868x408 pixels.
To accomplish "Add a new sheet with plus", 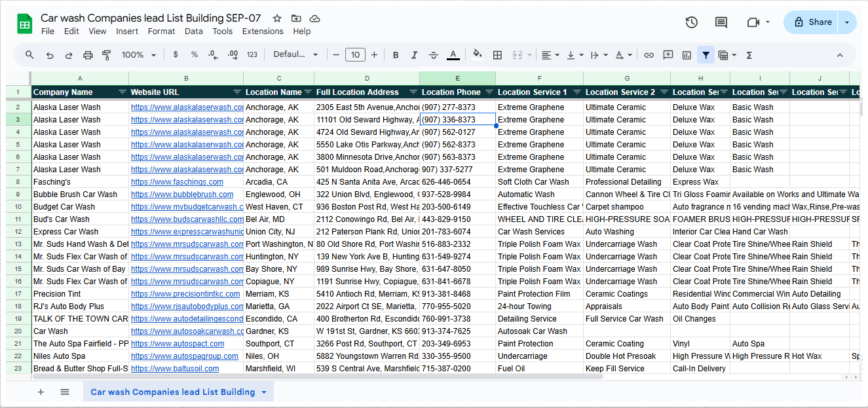I will pos(41,392).
